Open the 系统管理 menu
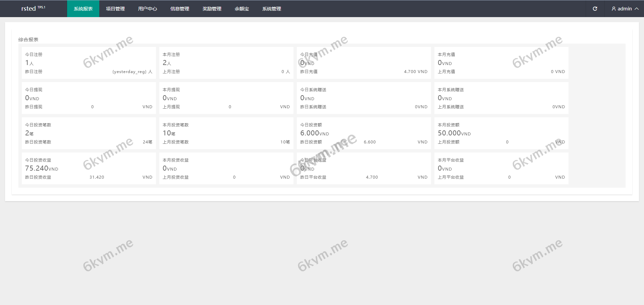 tap(272, 9)
